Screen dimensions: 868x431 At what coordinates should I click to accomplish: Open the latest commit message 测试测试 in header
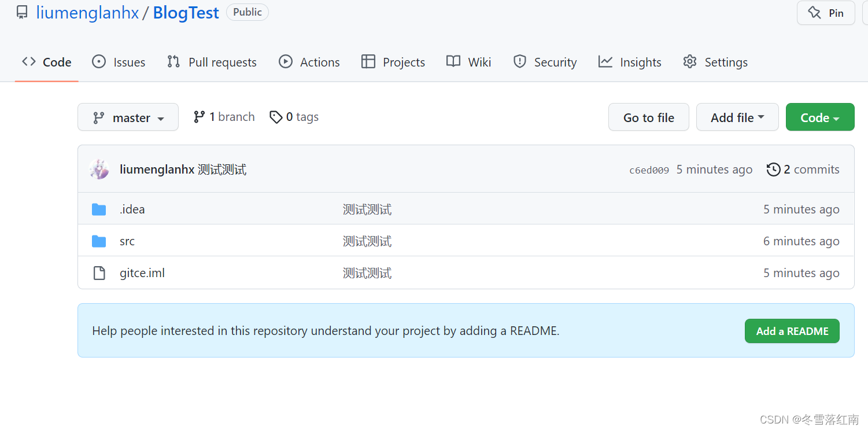[222, 170]
